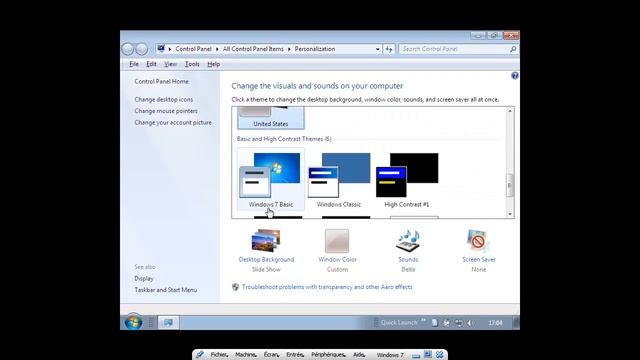Viewport: 640px width, 360px height.
Task: Open the File menu
Action: tap(134, 64)
